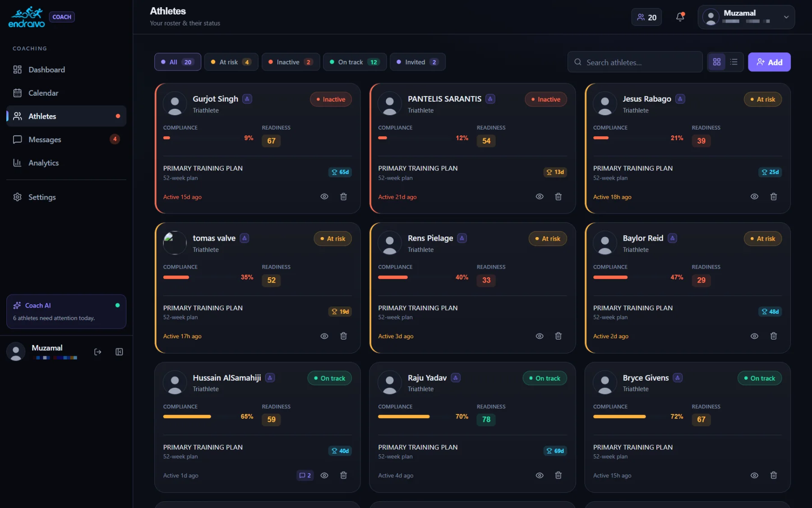Open the notifications bell
812x508 pixels.
[680, 17]
